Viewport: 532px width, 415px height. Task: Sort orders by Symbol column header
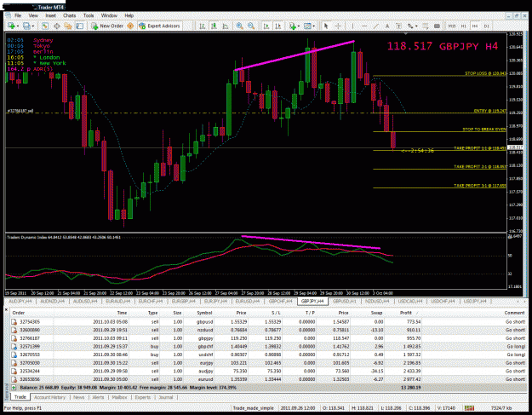click(x=204, y=313)
